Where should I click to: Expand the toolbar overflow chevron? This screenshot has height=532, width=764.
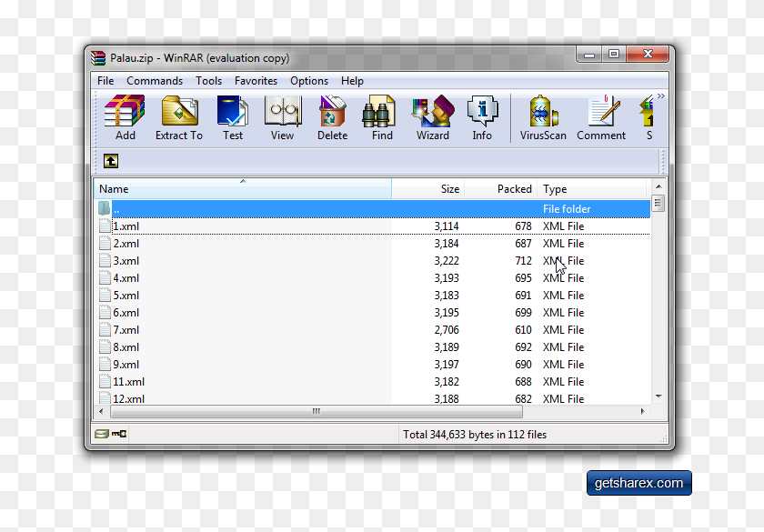[x=660, y=96]
